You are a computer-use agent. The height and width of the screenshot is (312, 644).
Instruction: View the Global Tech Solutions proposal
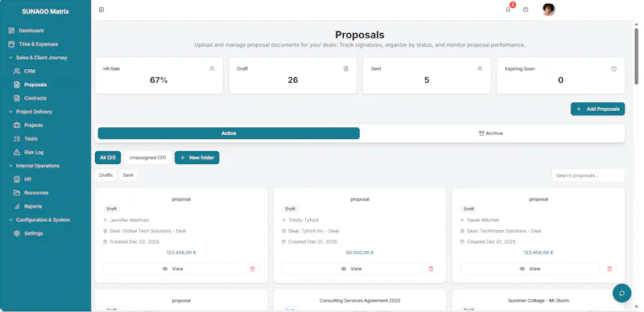(x=172, y=269)
